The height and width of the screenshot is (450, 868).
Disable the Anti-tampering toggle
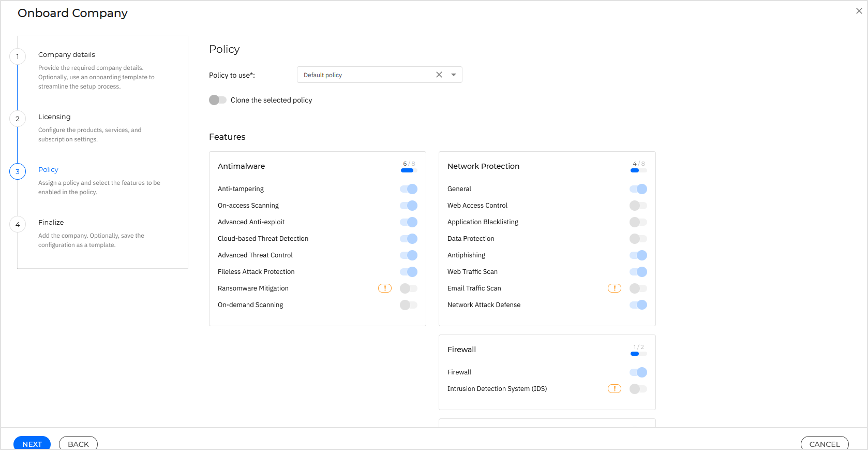tap(409, 189)
